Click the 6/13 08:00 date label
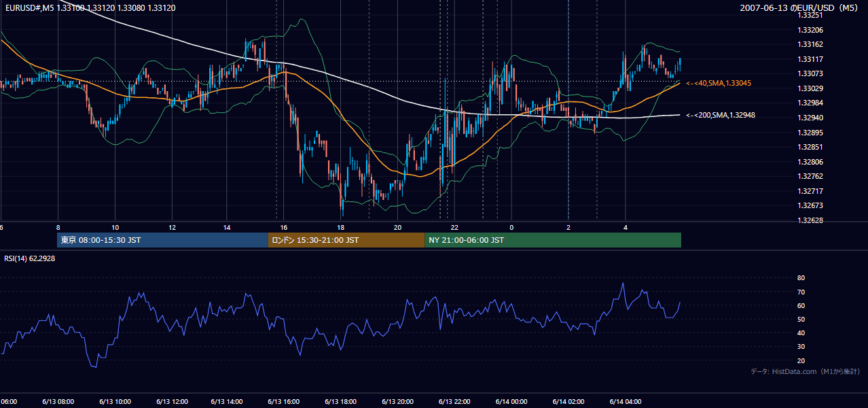The height and width of the screenshot is (408, 868). click(58, 402)
